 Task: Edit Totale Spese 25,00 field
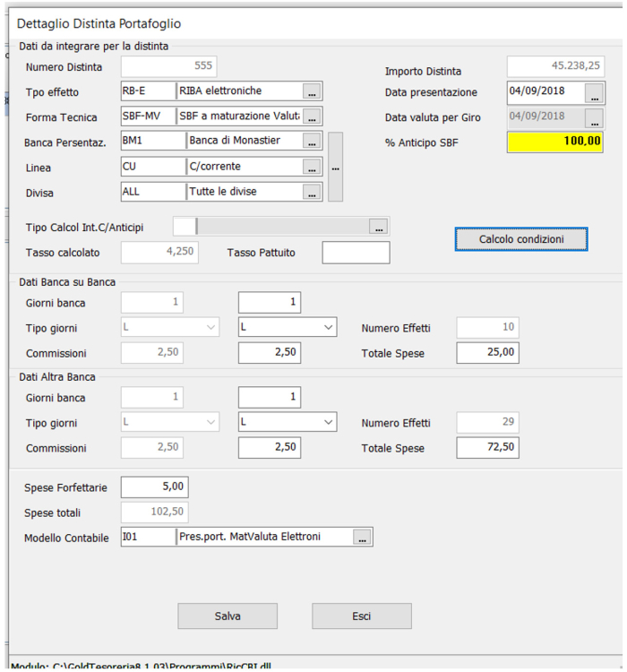click(487, 353)
